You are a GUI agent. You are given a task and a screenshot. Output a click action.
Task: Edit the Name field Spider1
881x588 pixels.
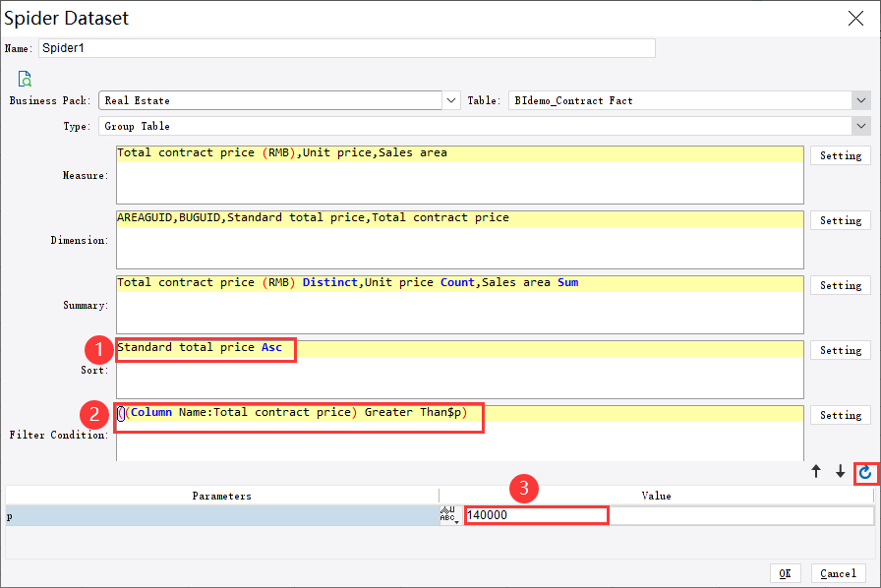pos(344,47)
